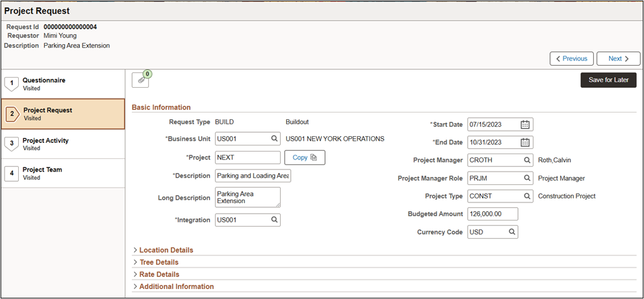The height and width of the screenshot is (299, 644).
Task: Click the text US001 NEW YORK OPERATIONS
Action: (x=335, y=139)
